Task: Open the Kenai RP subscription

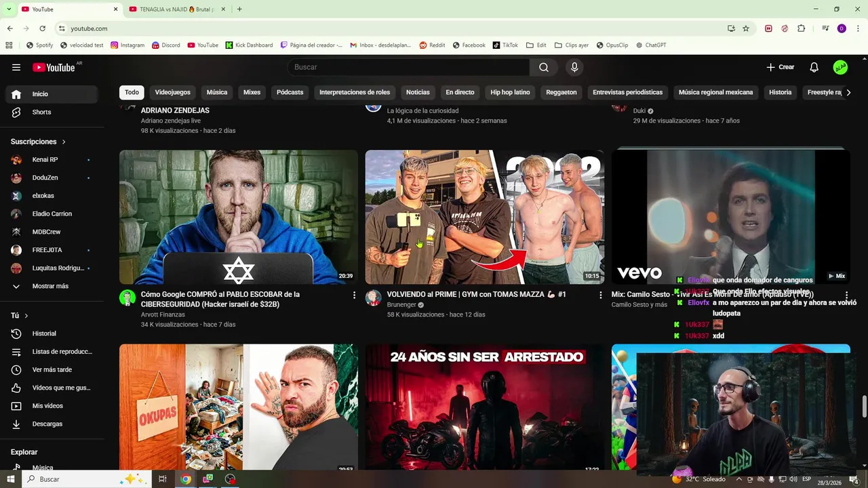Action: tap(52, 159)
